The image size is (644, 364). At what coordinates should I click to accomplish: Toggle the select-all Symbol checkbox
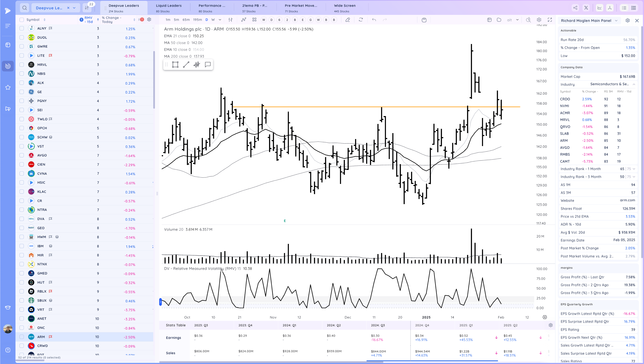tap(22, 20)
